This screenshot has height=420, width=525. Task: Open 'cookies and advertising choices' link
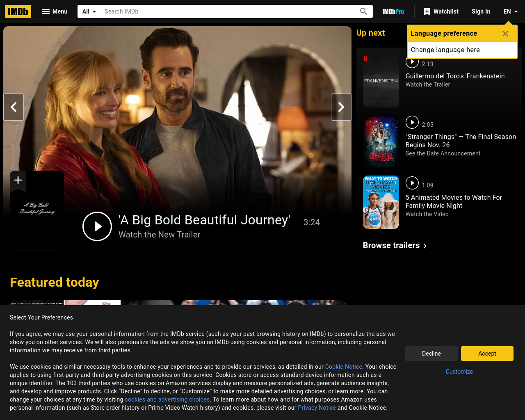point(167,399)
